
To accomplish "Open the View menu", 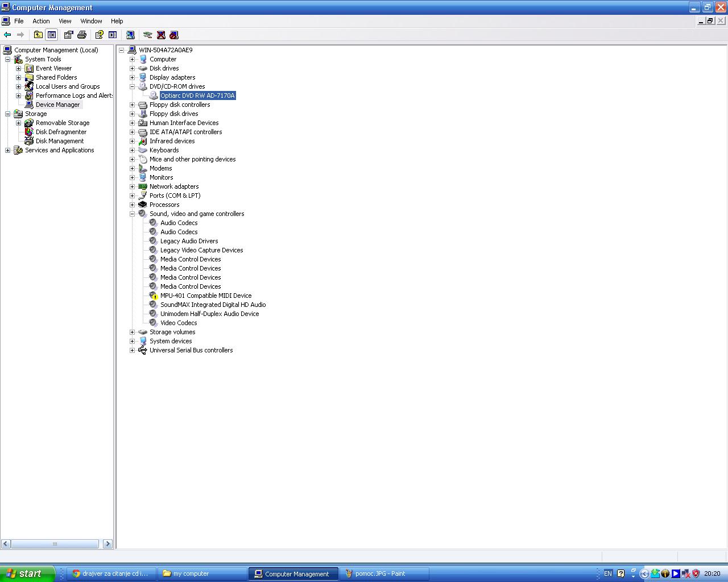I will (x=65, y=21).
